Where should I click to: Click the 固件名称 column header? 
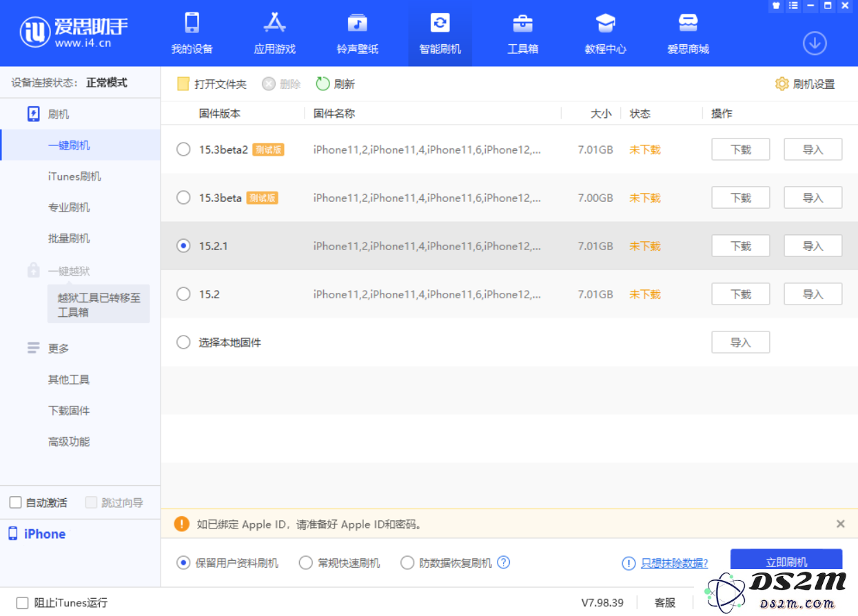click(x=334, y=114)
